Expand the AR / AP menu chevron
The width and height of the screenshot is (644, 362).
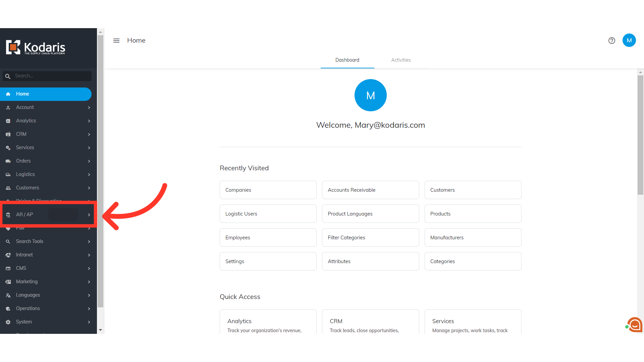89,215
